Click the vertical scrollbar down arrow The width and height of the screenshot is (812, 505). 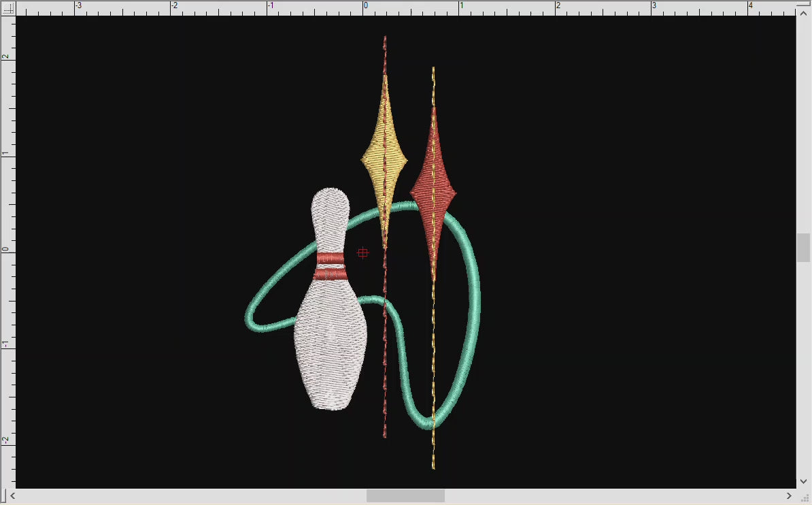804,481
